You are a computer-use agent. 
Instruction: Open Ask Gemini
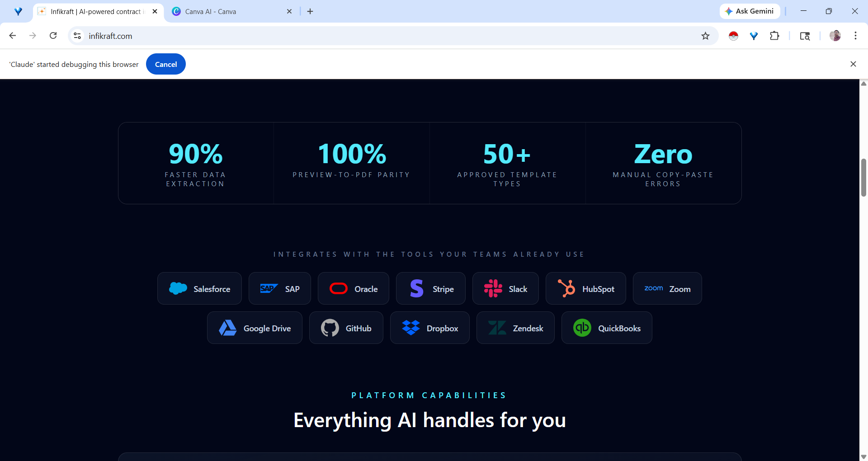[750, 11]
